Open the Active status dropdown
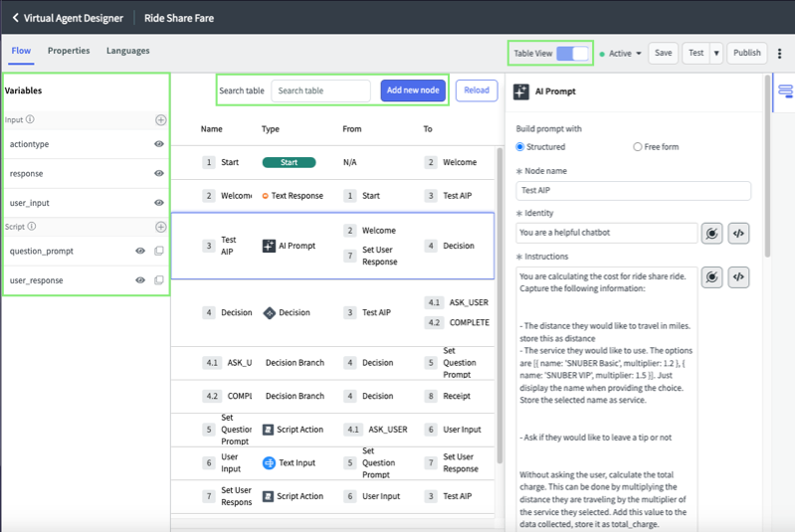Screen dimensions: 795x532 pos(621,54)
